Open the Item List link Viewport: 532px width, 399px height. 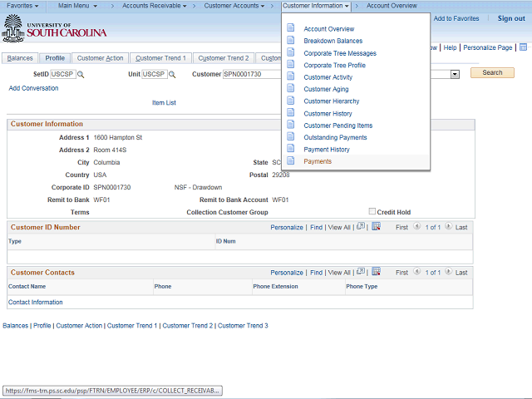(164, 103)
